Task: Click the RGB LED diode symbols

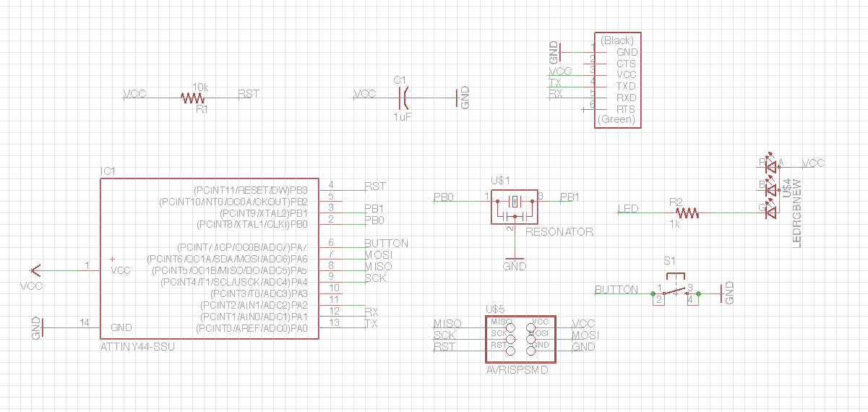Action: click(x=770, y=188)
